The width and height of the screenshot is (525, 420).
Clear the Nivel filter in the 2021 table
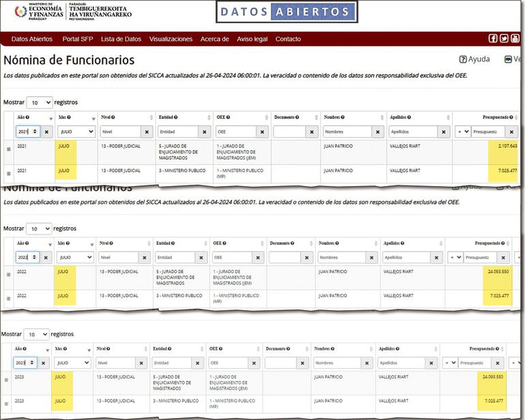[x=147, y=131]
